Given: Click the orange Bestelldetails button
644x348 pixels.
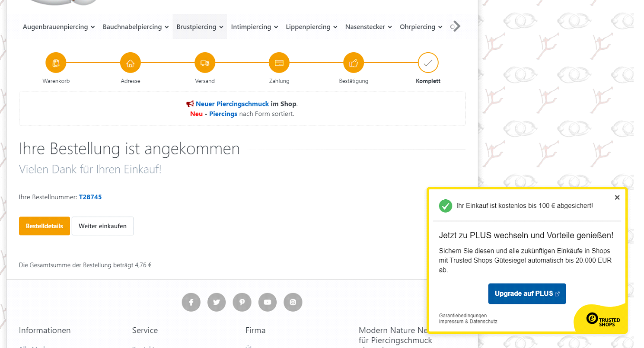Looking at the screenshot, I should 45,226.
